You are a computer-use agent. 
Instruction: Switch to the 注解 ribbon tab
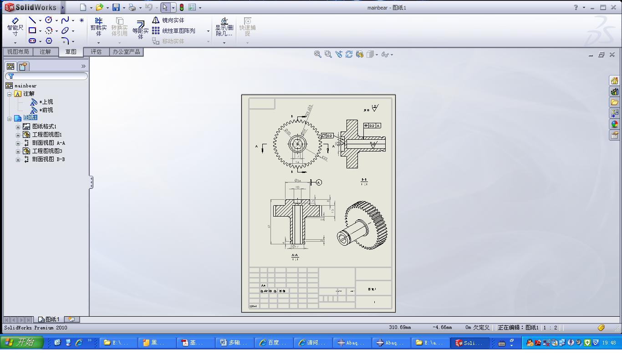tap(45, 52)
